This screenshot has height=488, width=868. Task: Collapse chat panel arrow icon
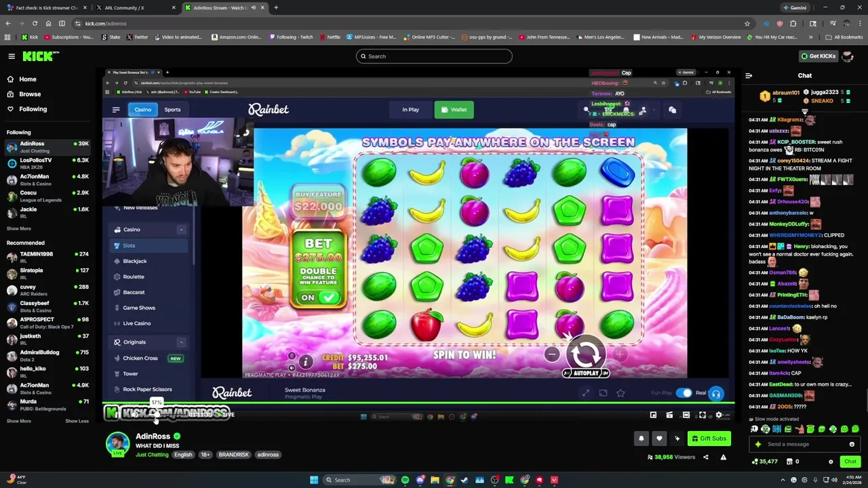749,76
